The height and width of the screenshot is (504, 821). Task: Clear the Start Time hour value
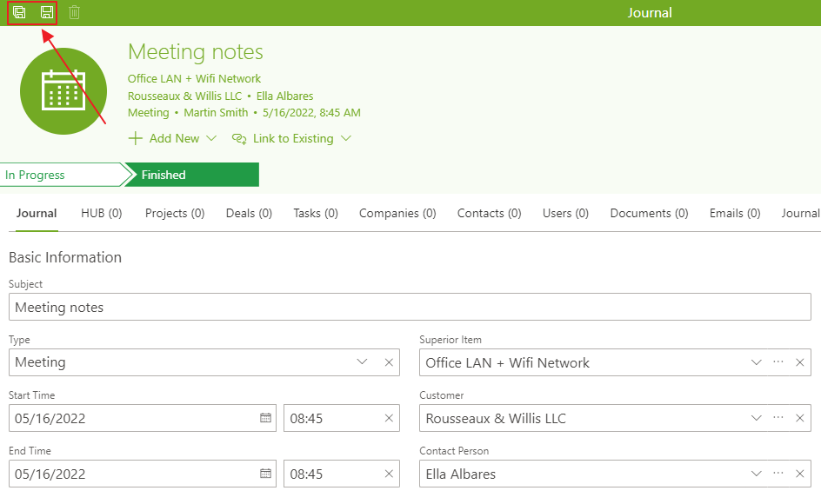(x=389, y=418)
